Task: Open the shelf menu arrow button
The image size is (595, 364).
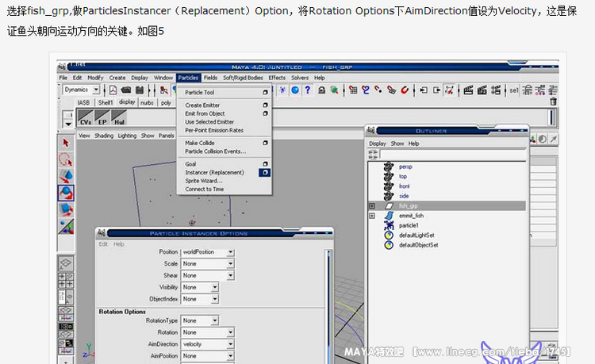Action: [68, 124]
